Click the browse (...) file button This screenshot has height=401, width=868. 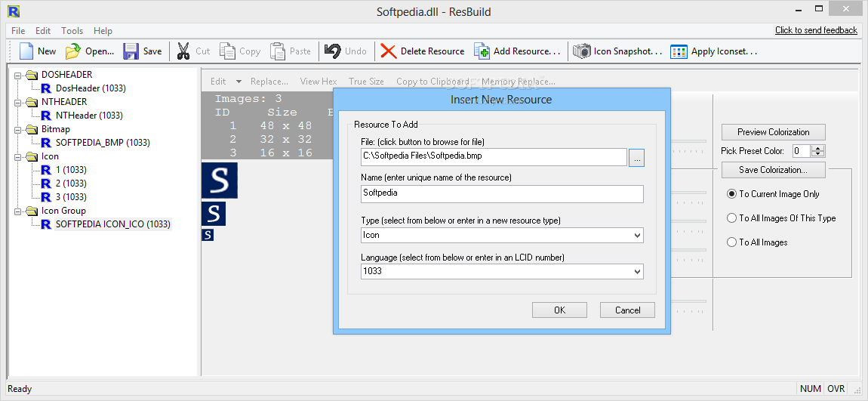pos(636,158)
